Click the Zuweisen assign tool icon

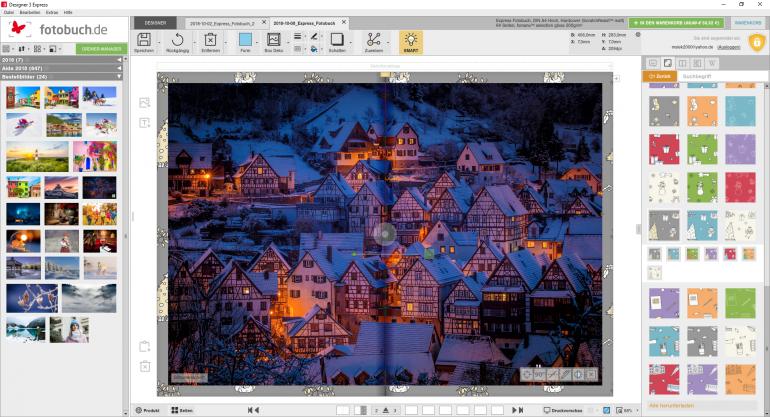click(374, 40)
